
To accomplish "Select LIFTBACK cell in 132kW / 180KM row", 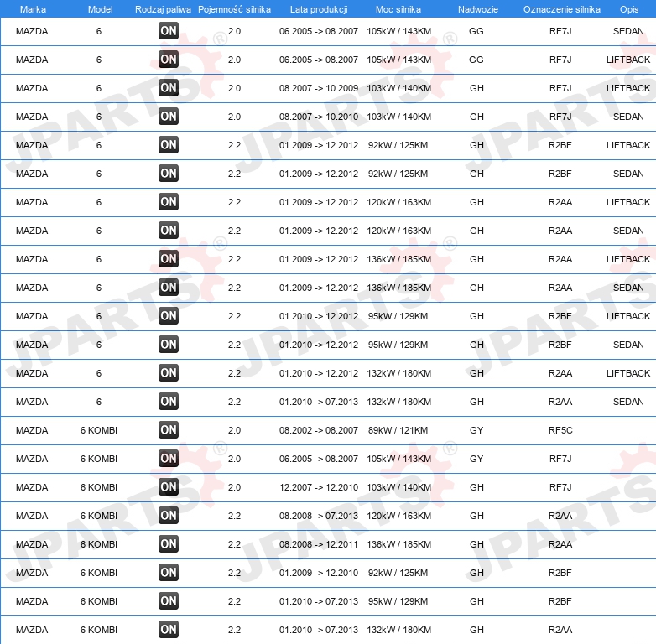I will [628, 373].
